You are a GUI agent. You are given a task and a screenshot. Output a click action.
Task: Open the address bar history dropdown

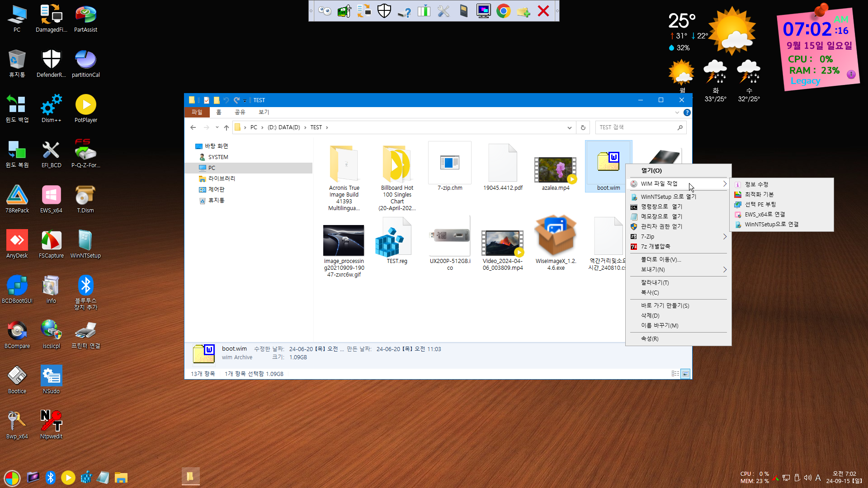(570, 127)
